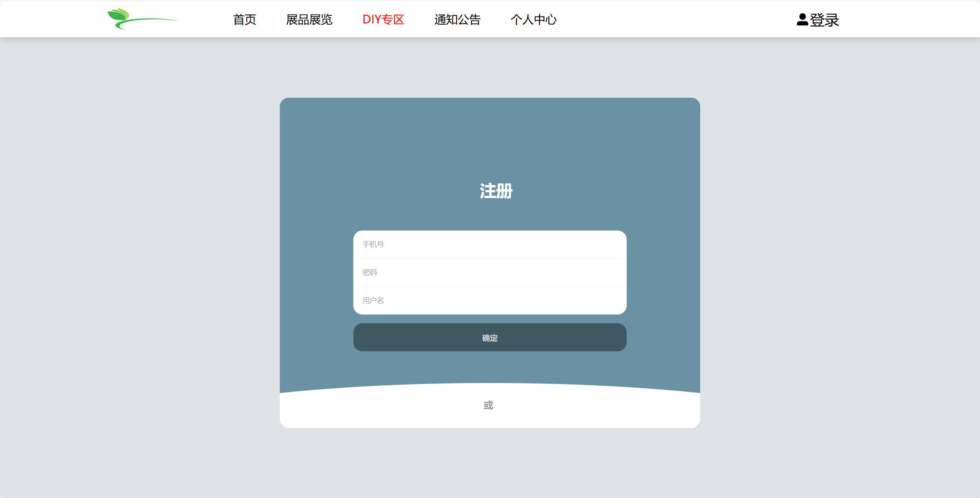Image resolution: width=980 pixels, height=498 pixels.
Task: Click the 登录 login link
Action: 824,20
